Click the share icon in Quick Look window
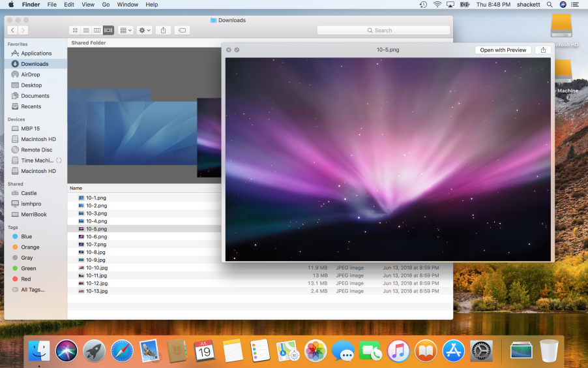This screenshot has height=368, width=588. (x=542, y=50)
